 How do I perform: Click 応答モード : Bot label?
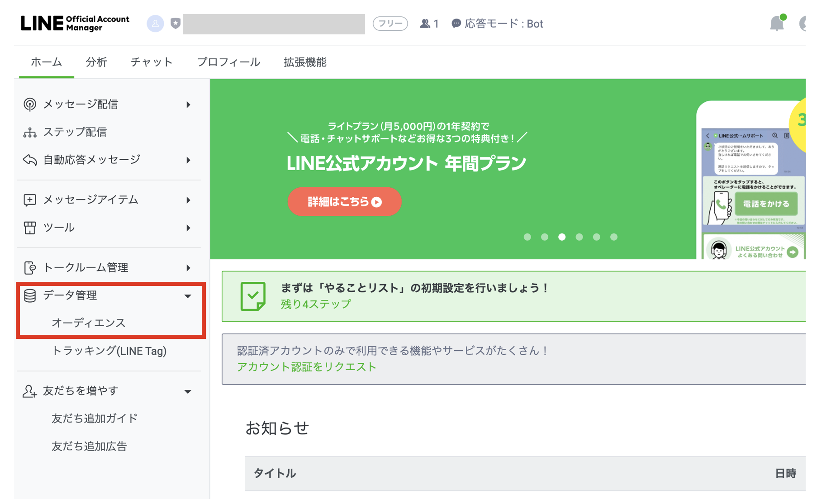pos(503,24)
